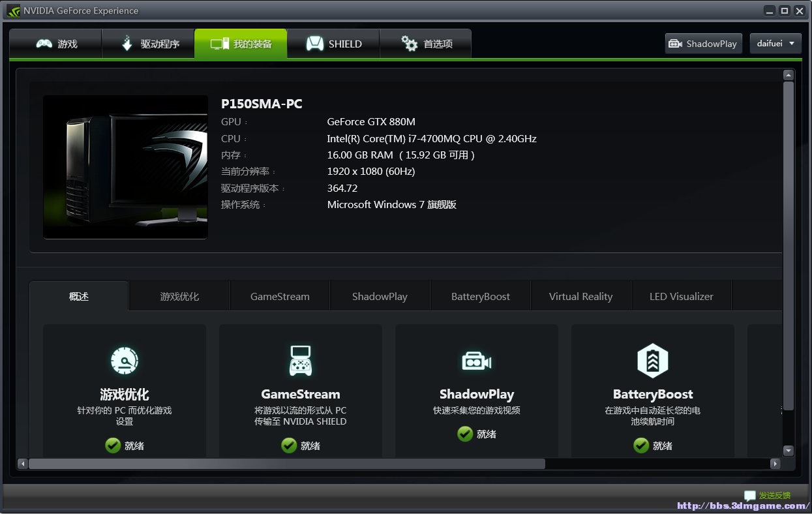
Task: Click the horizontal scrollbar right arrow
Action: [x=775, y=464]
